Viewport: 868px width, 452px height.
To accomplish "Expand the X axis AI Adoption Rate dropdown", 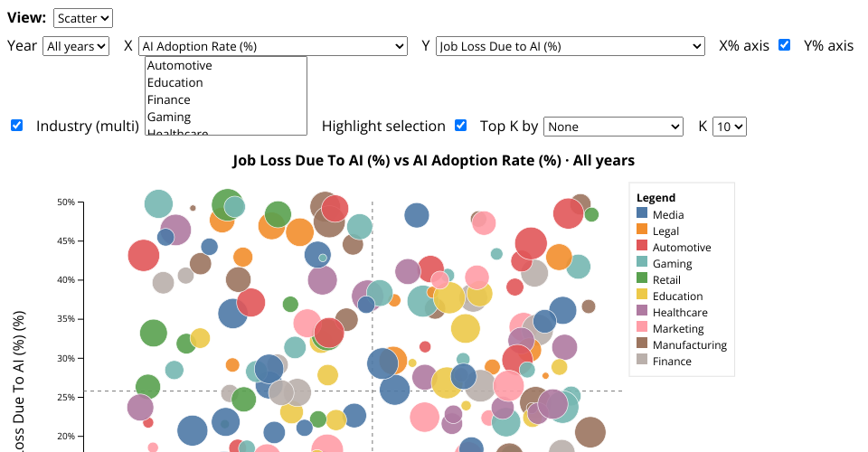I will point(273,46).
